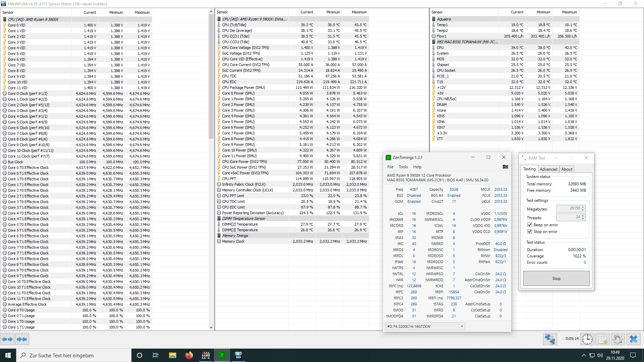Open volume control in system tray
The image size is (644, 362).
600,355
